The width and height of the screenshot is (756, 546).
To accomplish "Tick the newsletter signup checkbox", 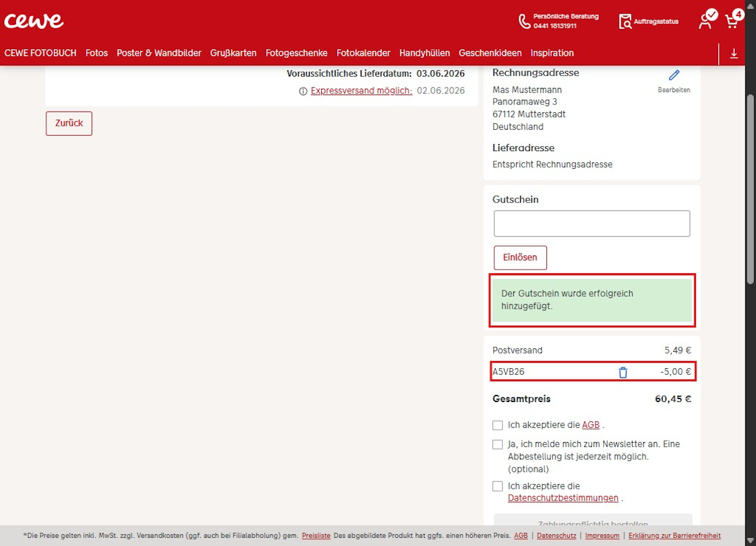I will tap(497, 444).
